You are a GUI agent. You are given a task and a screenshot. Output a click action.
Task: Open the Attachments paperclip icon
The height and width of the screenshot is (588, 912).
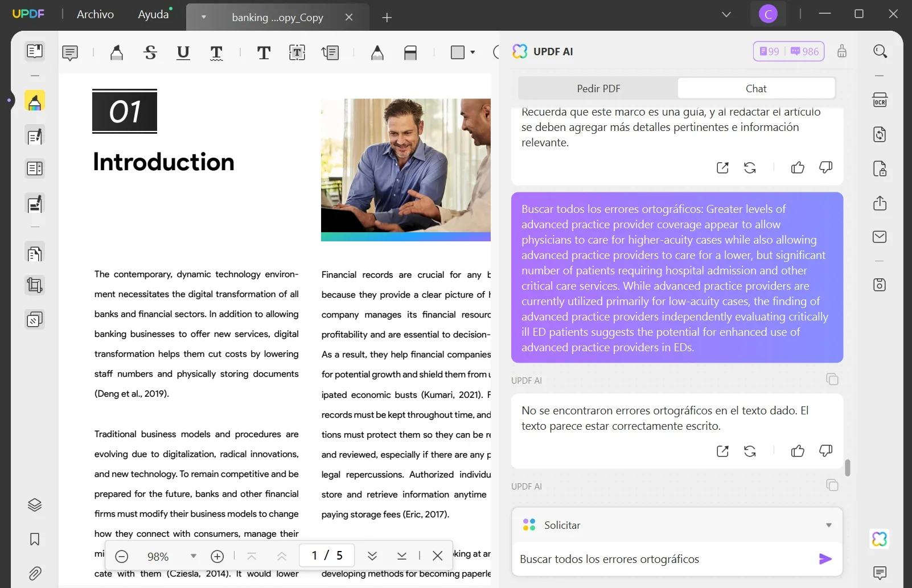click(35, 573)
